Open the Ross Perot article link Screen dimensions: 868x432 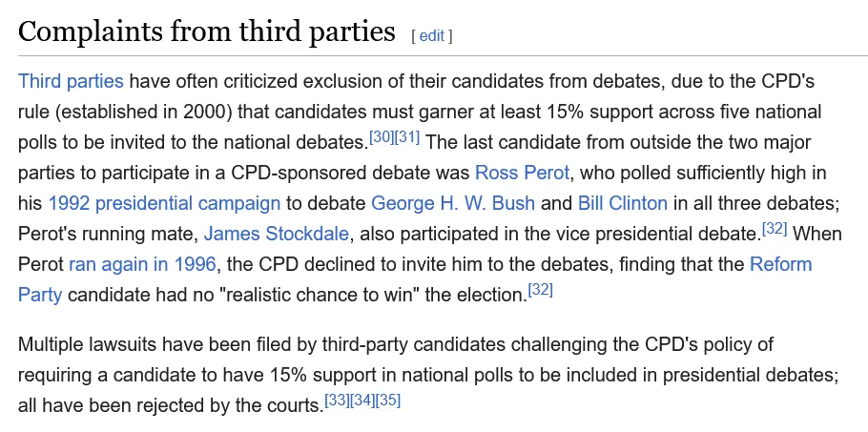coord(522,173)
